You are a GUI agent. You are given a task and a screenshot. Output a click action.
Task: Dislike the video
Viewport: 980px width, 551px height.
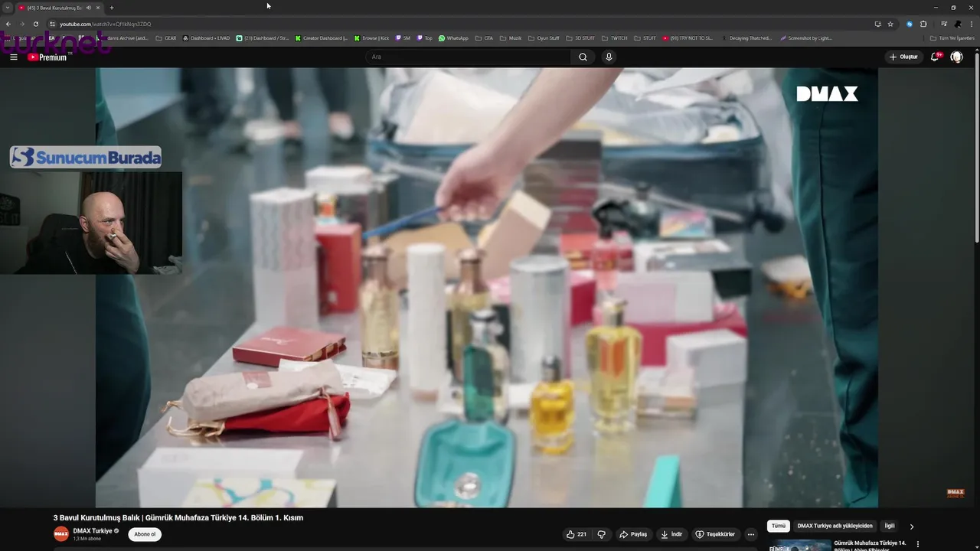click(x=602, y=534)
